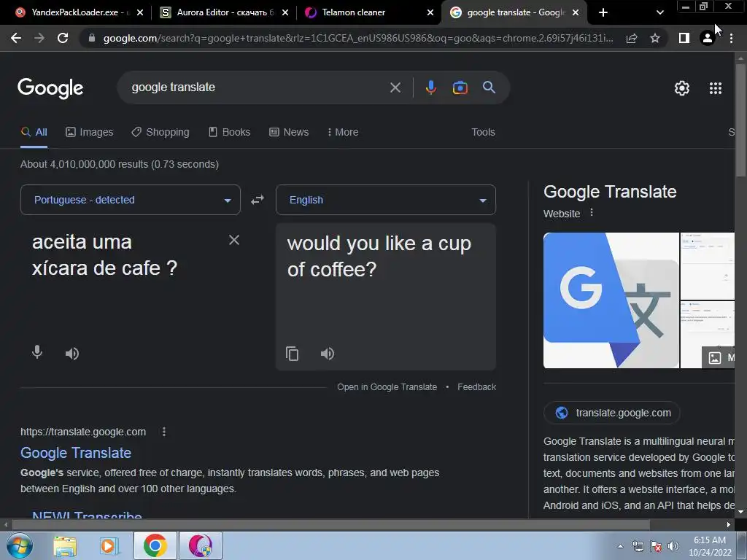Open the browser side panel icon

[684, 38]
